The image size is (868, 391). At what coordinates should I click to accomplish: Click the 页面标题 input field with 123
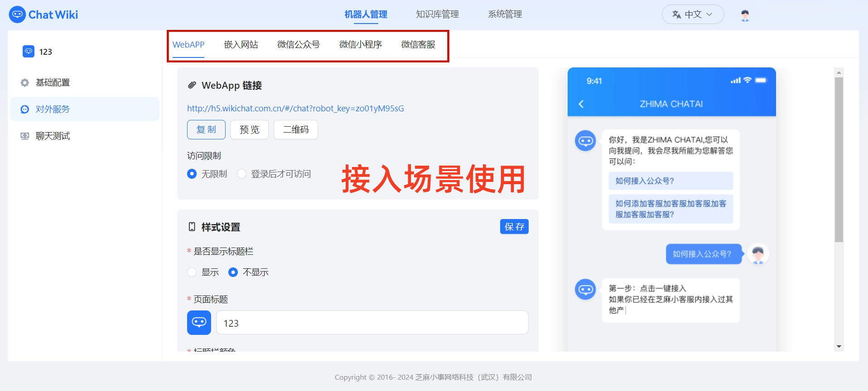(x=372, y=323)
